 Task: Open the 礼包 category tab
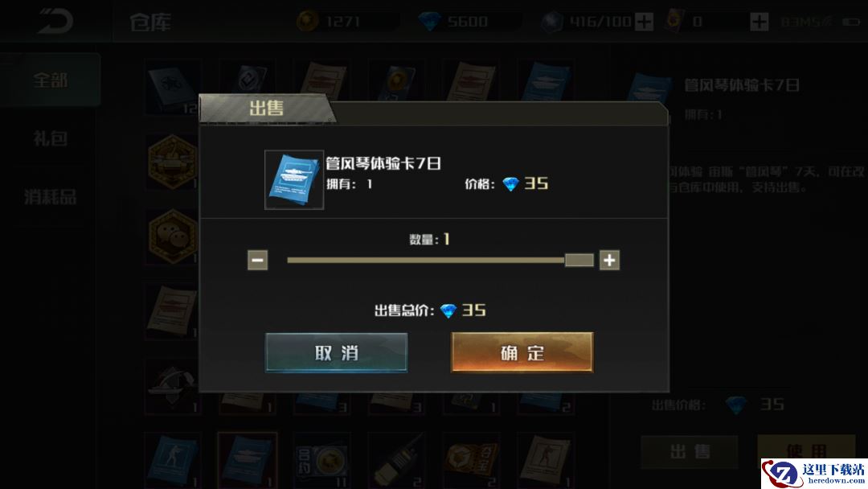(50, 138)
